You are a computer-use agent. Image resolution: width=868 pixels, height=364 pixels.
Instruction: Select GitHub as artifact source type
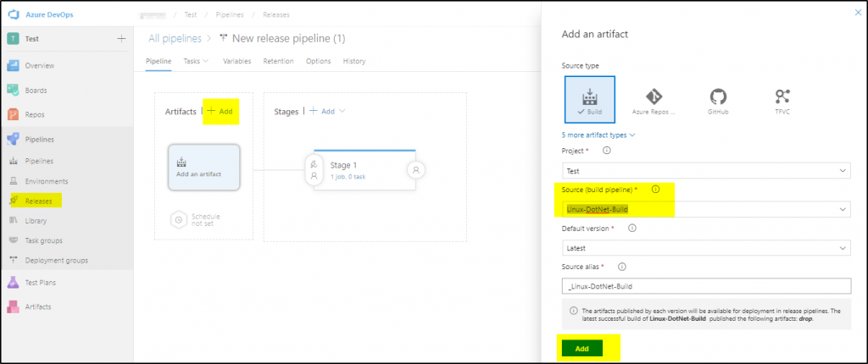(717, 99)
